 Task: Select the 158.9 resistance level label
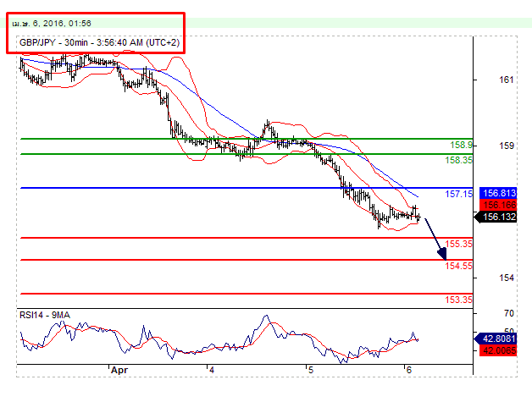(461, 145)
